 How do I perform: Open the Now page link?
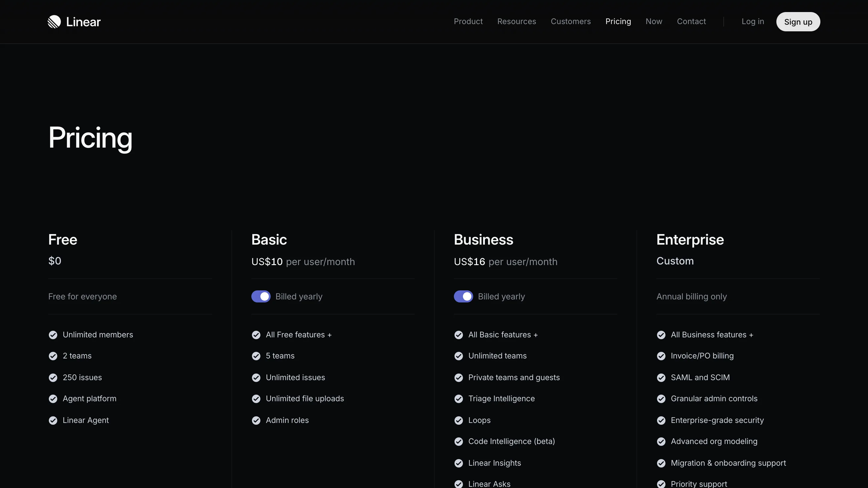tap(654, 21)
